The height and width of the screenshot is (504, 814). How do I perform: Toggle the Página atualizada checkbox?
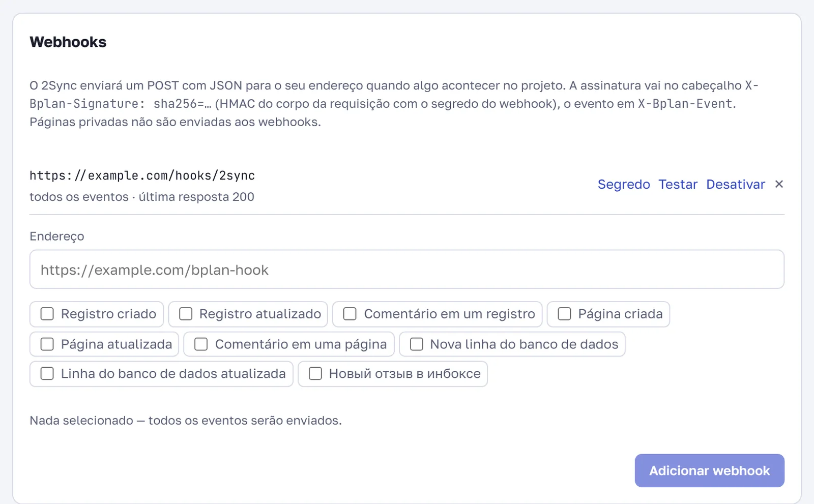click(x=47, y=344)
